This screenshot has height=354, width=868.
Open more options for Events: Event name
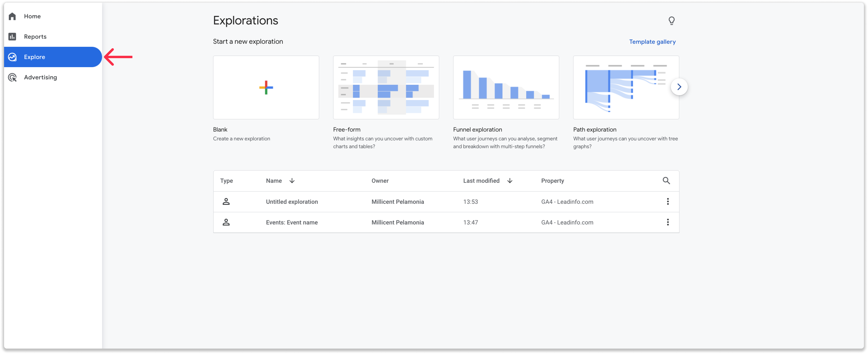(667, 222)
